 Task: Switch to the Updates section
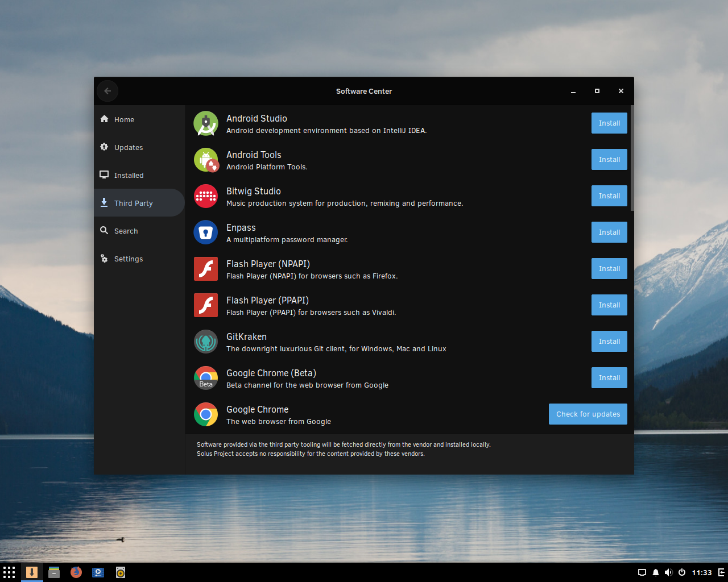pyautogui.click(x=139, y=147)
